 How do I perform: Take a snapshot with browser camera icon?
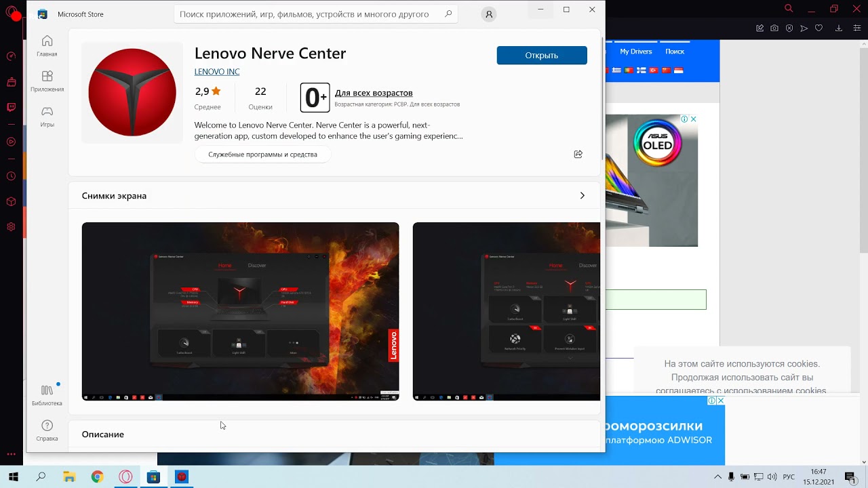(775, 28)
